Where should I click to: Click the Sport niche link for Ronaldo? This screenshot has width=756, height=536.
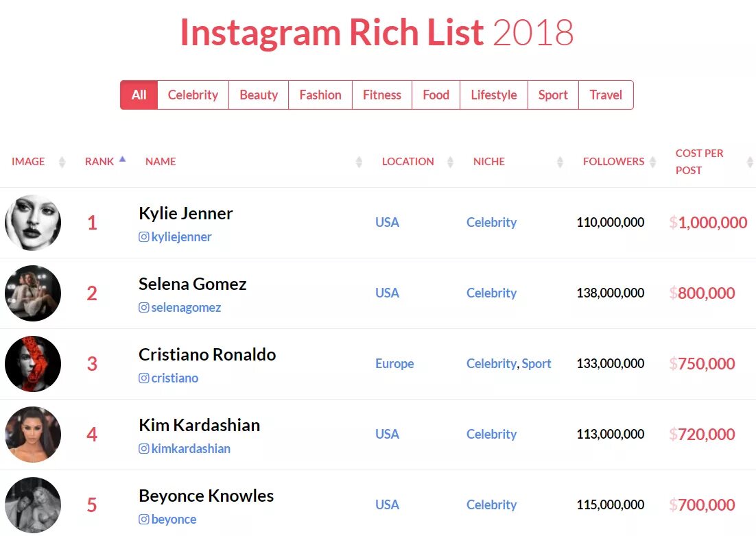tap(536, 364)
